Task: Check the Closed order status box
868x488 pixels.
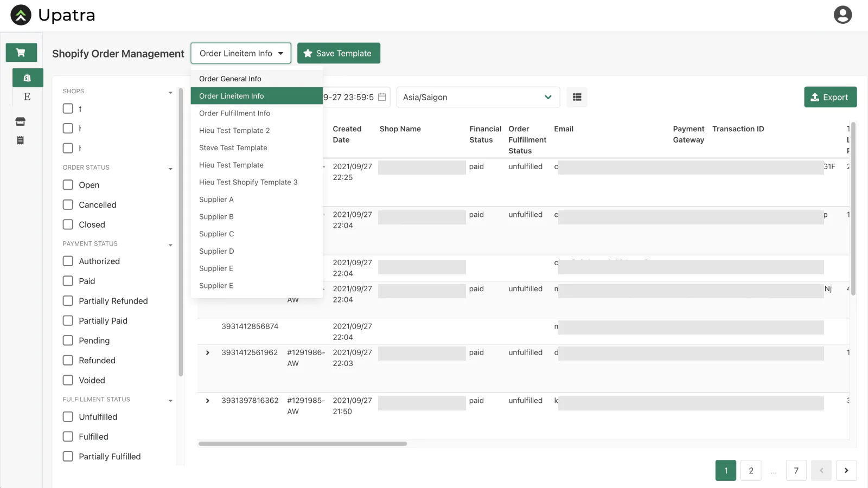Action: click(68, 224)
